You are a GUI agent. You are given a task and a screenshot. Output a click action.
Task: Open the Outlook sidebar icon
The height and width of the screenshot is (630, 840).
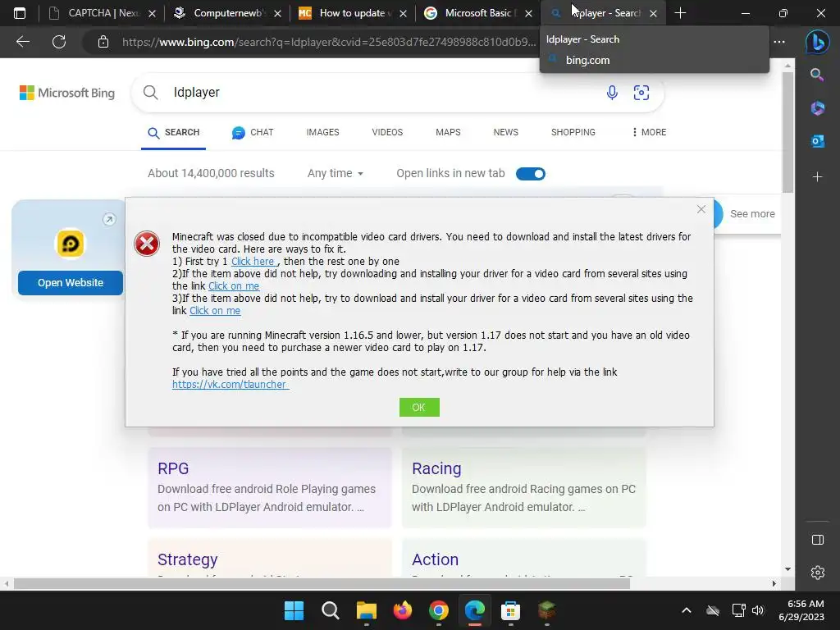[818, 141]
